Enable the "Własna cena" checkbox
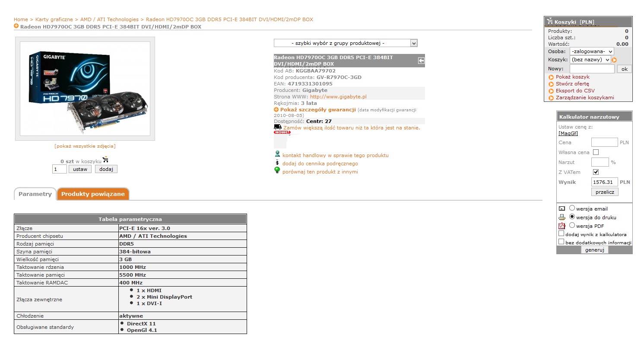This screenshot has height=350, width=644. [596, 152]
